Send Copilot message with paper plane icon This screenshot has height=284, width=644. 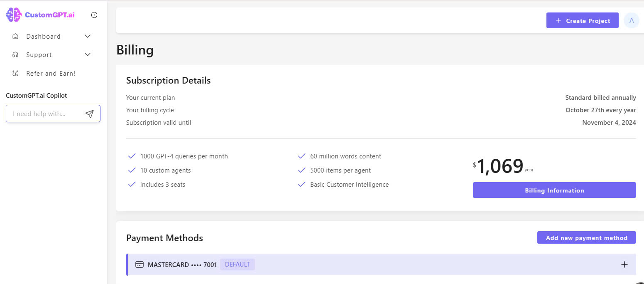[89, 114]
